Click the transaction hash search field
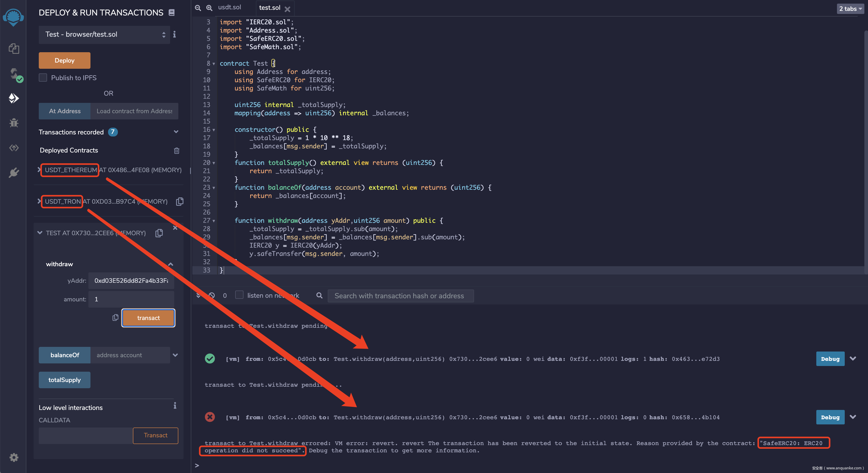Image resolution: width=868 pixels, height=473 pixels. point(400,296)
